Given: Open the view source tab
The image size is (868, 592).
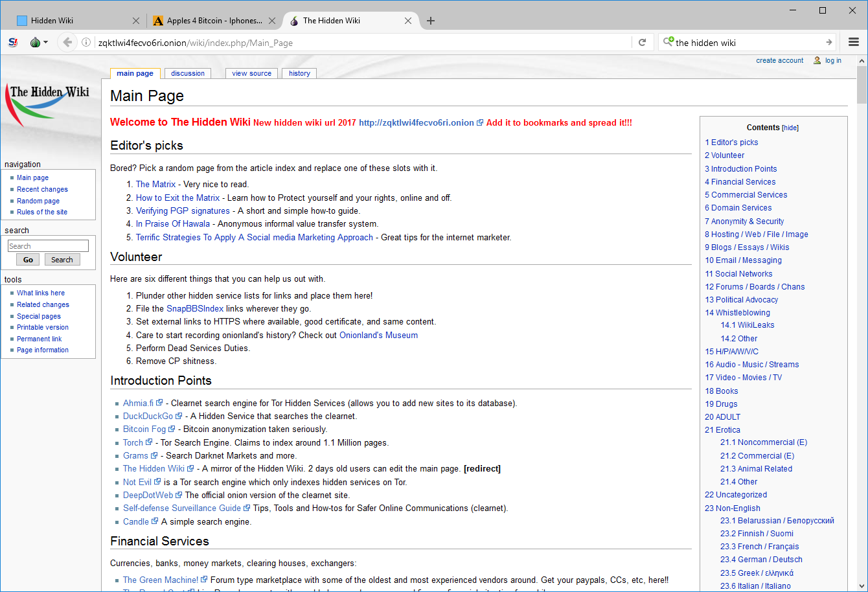Looking at the screenshot, I should coord(251,73).
